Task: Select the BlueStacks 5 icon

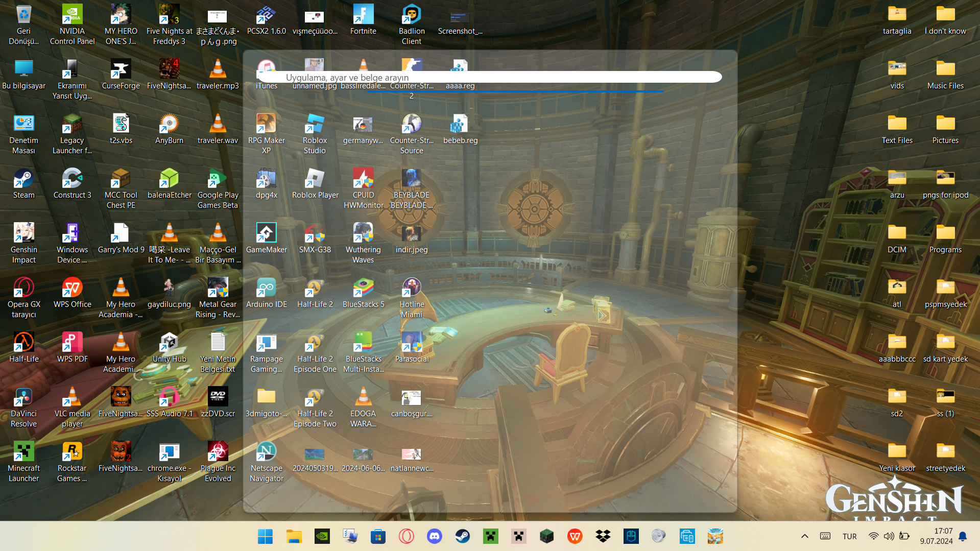Action: 363,293
